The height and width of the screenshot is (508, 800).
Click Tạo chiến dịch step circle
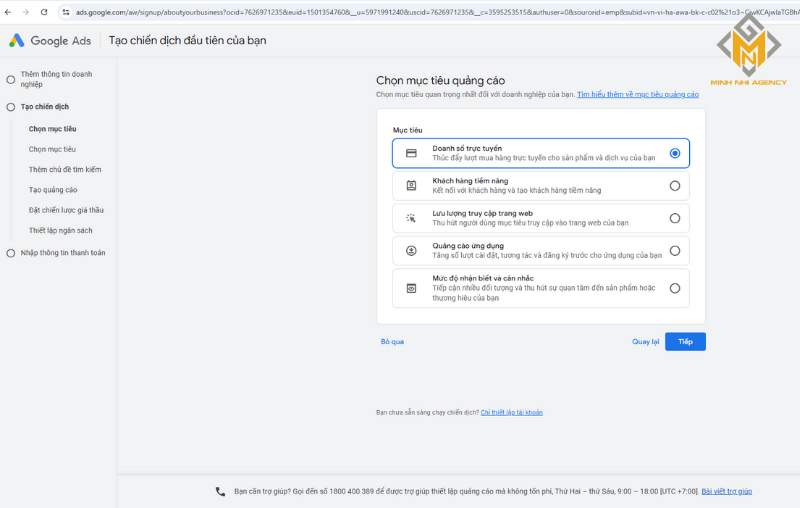click(x=10, y=107)
